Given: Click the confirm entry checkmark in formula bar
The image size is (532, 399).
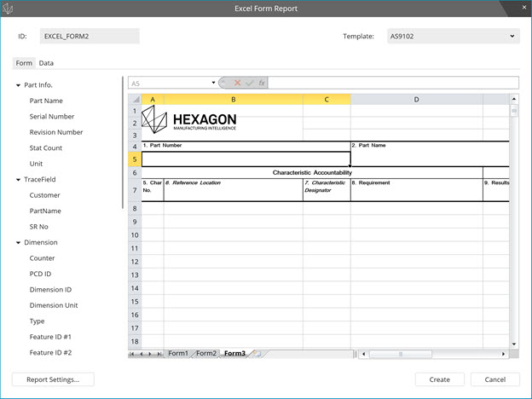Looking at the screenshot, I should [x=250, y=84].
